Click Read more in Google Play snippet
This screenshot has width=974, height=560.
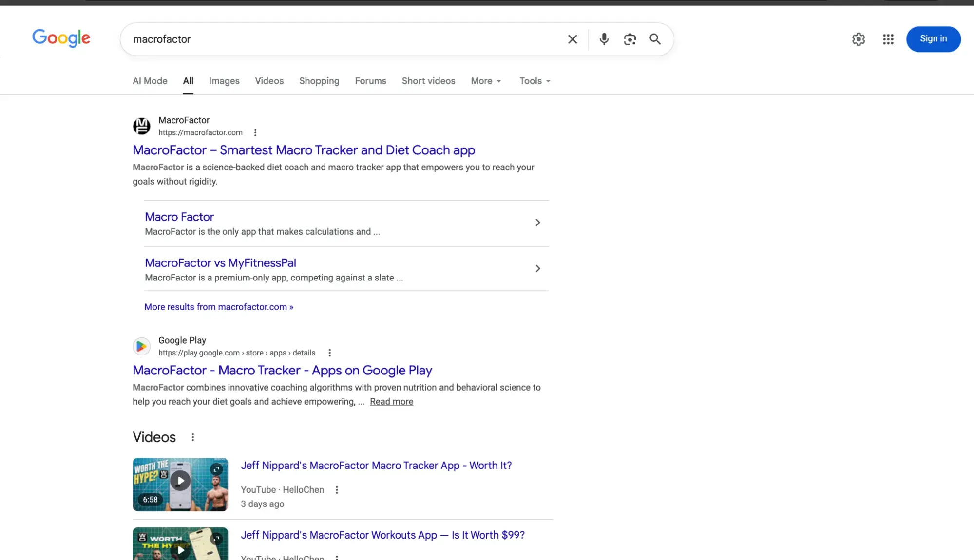point(391,402)
